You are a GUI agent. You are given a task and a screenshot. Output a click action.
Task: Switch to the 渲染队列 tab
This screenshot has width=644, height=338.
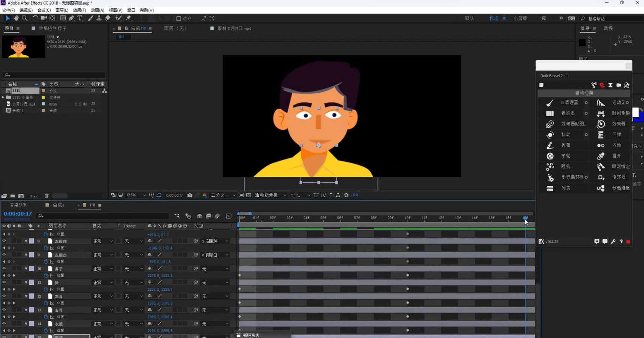click(x=18, y=205)
